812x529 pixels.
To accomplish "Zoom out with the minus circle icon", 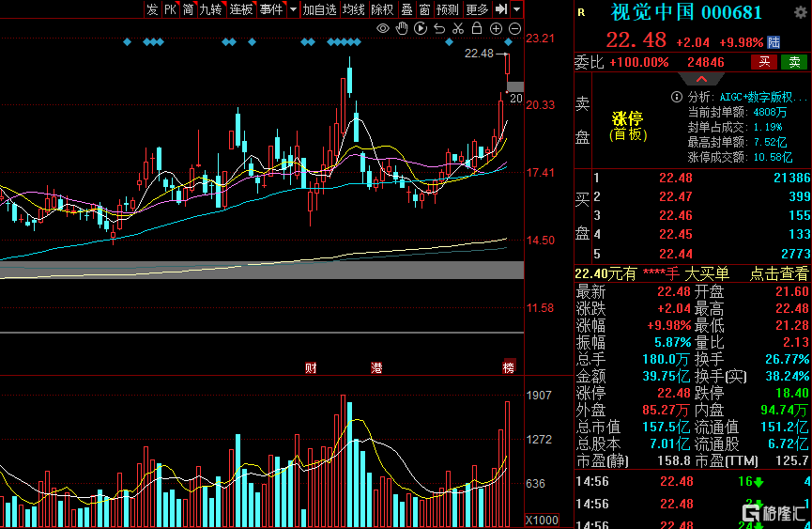I will pyautogui.click(x=514, y=29).
